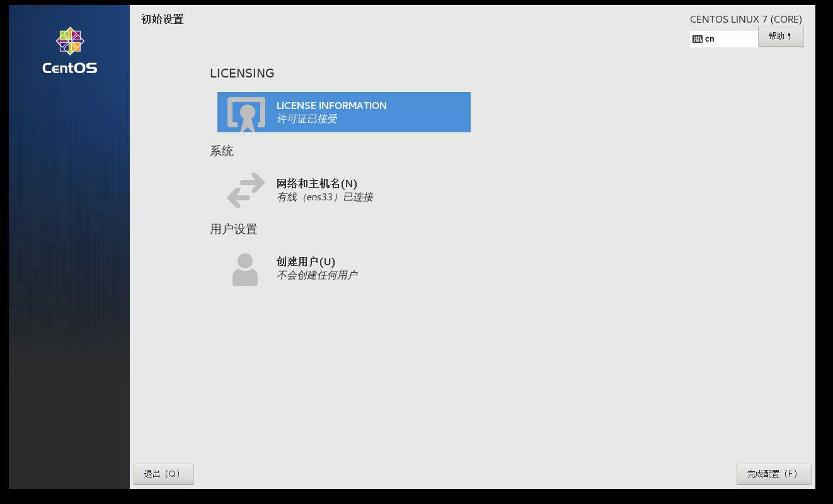Open 创建用户(U) settings
Image resolution: width=833 pixels, height=504 pixels.
(x=344, y=268)
